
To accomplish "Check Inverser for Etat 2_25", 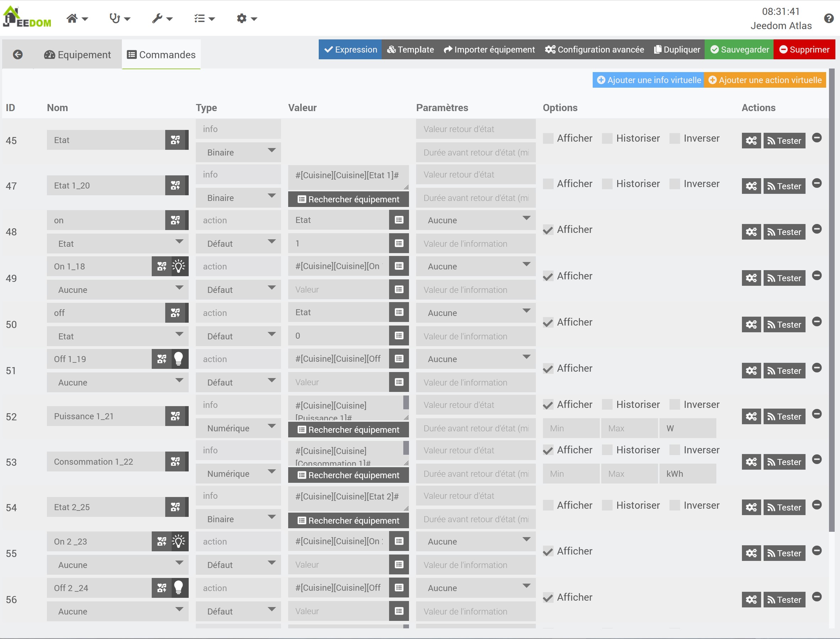I will [x=674, y=505].
